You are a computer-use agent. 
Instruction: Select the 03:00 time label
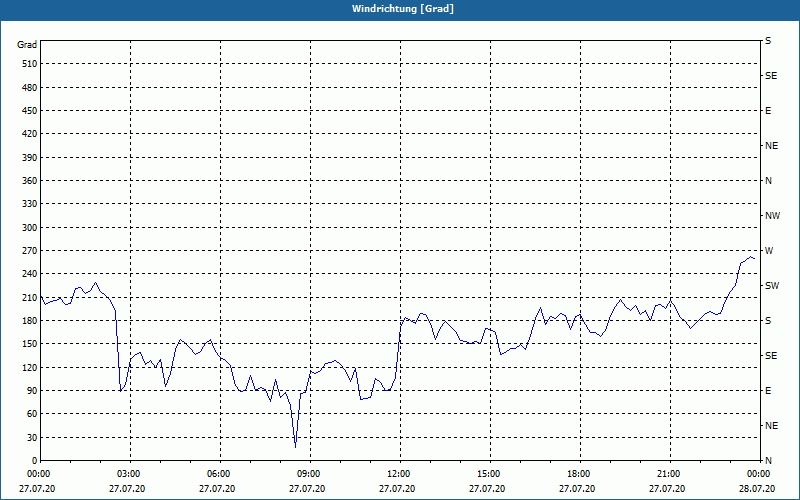tap(129, 474)
